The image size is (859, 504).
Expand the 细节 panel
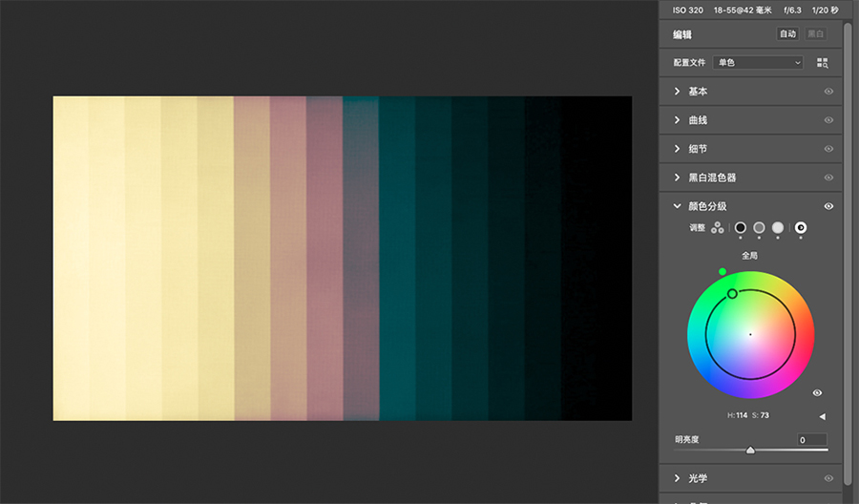[678, 149]
